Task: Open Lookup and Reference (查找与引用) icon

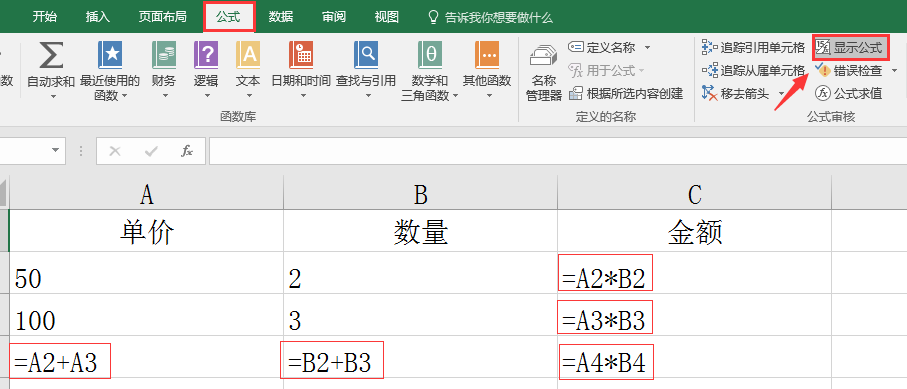Action: [x=366, y=56]
